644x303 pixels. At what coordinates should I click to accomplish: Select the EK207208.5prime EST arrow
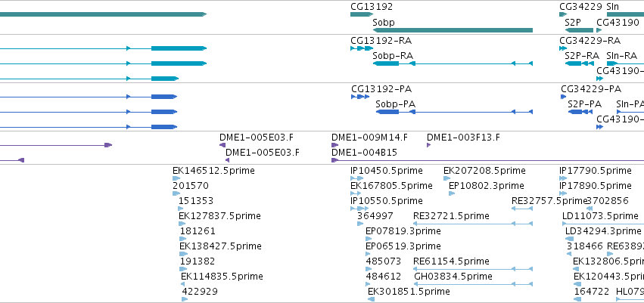(446, 178)
